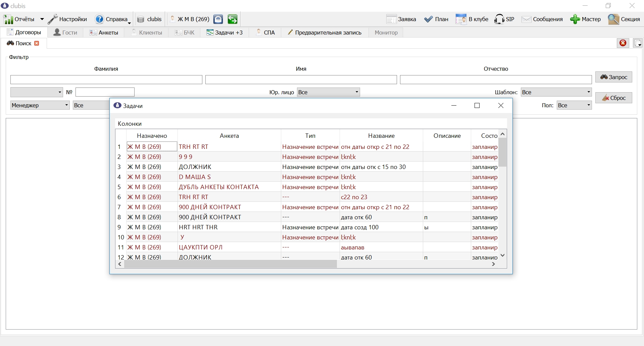This screenshot has height=346, width=644.
Task: Click the Сброс reset button
Action: [613, 98]
